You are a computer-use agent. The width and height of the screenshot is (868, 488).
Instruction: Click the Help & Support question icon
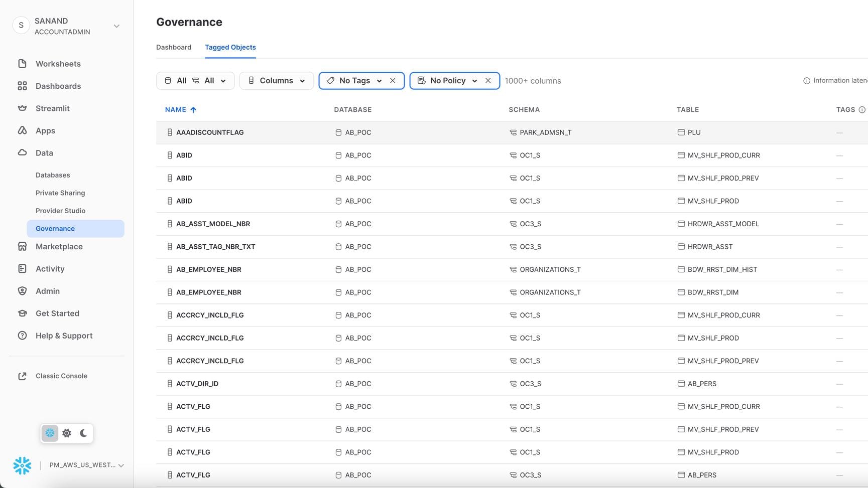click(22, 336)
